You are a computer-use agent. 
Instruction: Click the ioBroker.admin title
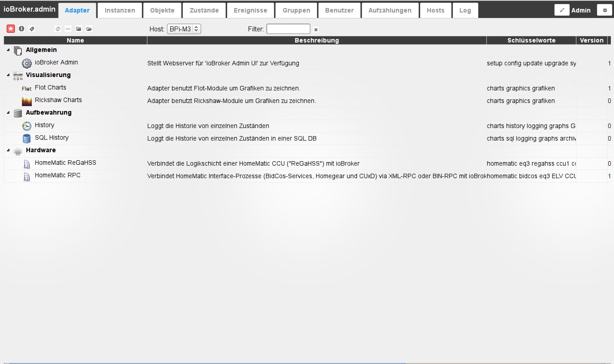(x=30, y=9)
